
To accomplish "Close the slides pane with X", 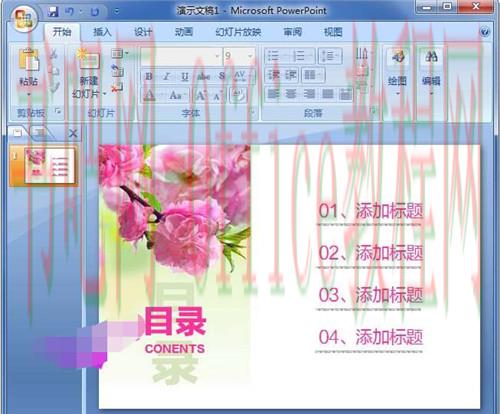I will click(x=73, y=134).
